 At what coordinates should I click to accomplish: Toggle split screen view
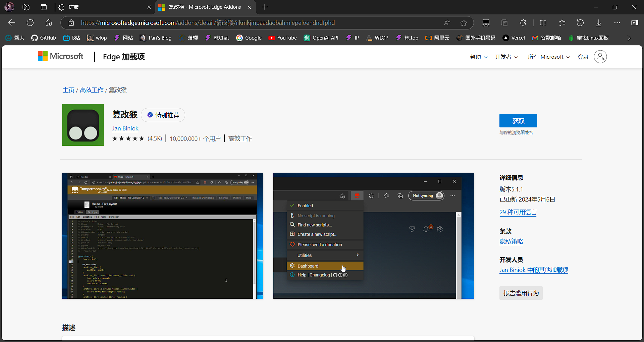pyautogui.click(x=543, y=23)
